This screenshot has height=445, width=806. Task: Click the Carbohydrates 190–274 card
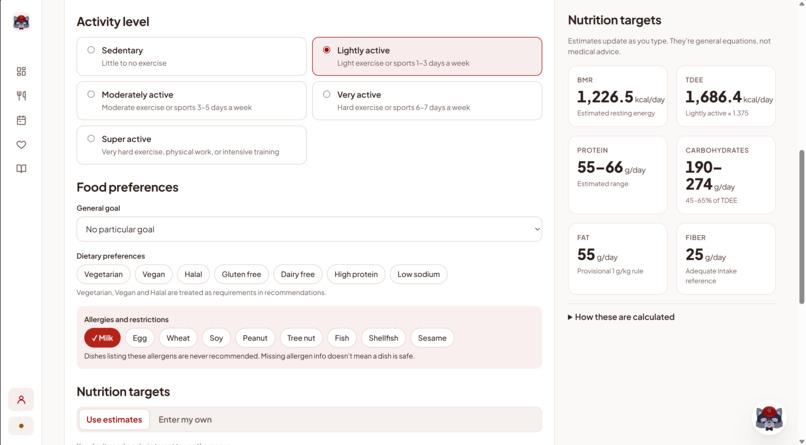pyautogui.click(x=726, y=175)
